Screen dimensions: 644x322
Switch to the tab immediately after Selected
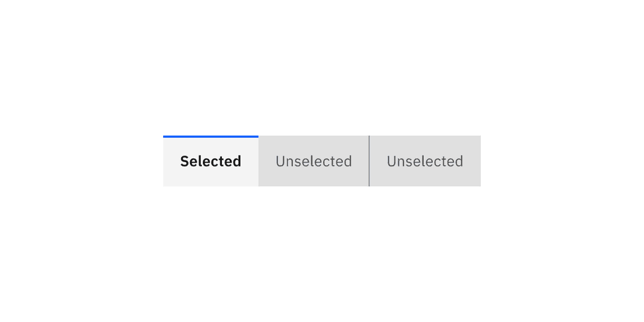coord(314,161)
